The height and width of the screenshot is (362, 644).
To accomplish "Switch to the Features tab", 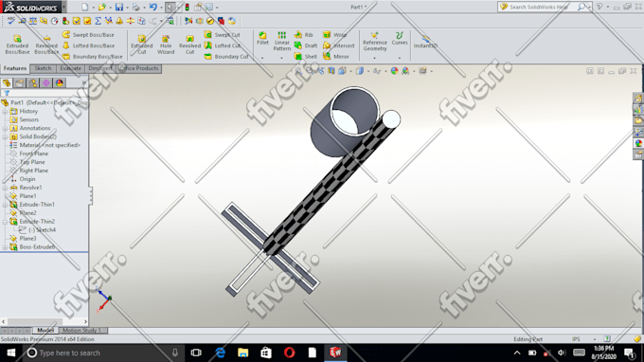I will pos(15,68).
